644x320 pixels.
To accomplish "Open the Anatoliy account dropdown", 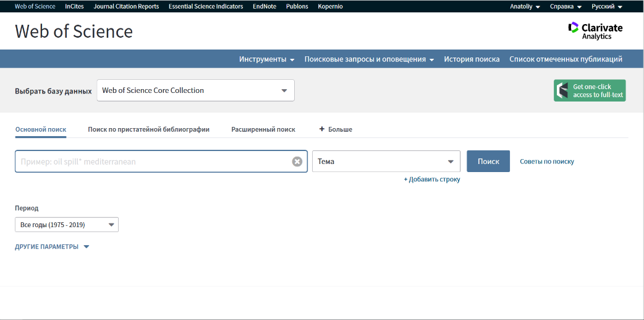I will 525,7.
